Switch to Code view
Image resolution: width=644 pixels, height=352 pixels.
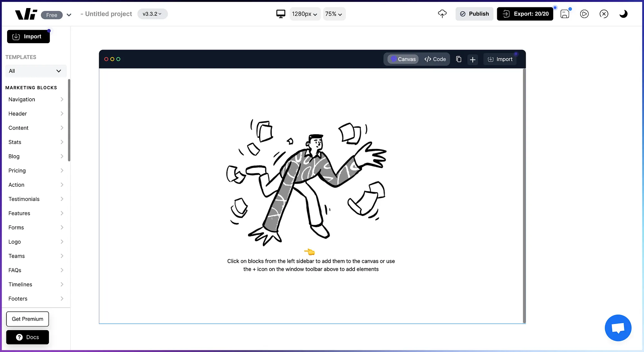(435, 59)
